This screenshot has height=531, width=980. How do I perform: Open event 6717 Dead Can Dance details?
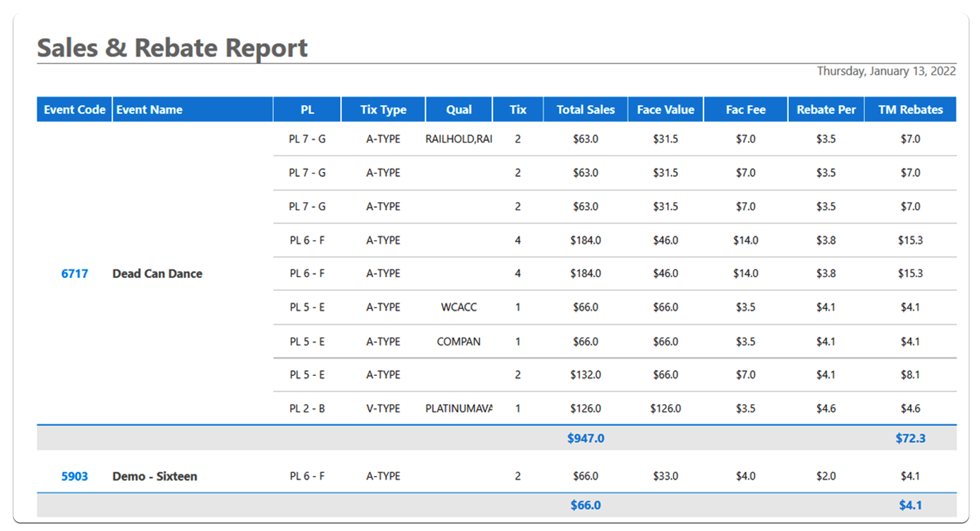[74, 274]
